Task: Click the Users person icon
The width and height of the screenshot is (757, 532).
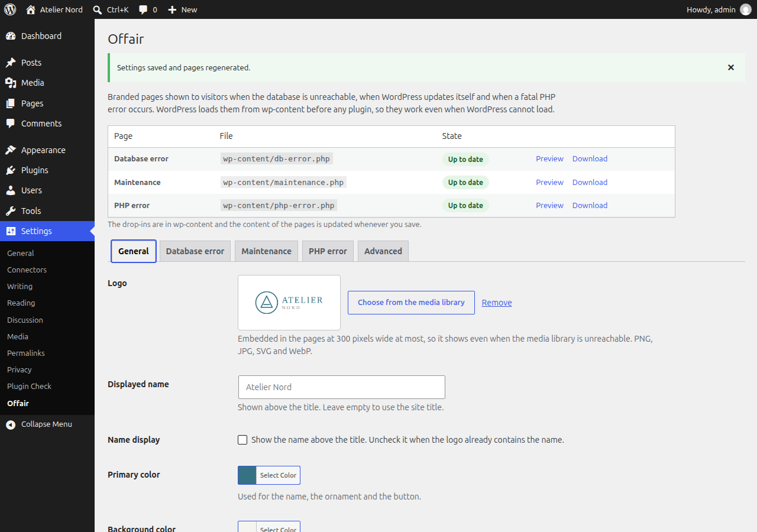Action: pos(11,190)
